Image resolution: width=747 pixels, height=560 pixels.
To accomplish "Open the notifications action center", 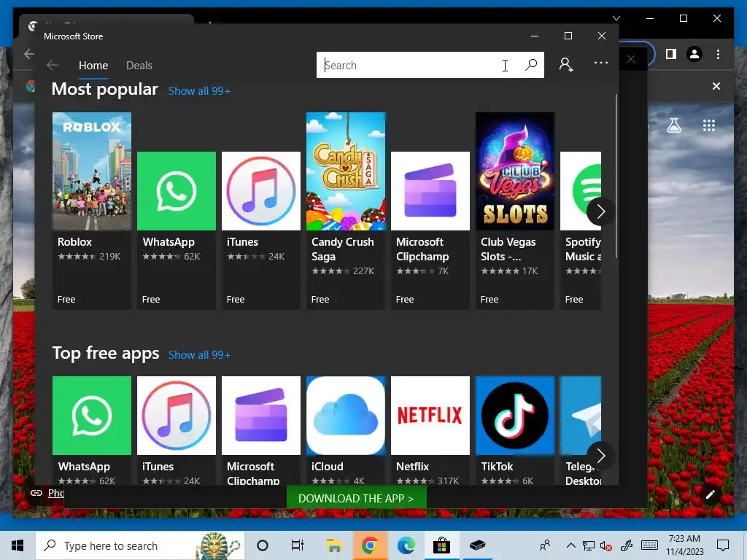I will pos(723,545).
